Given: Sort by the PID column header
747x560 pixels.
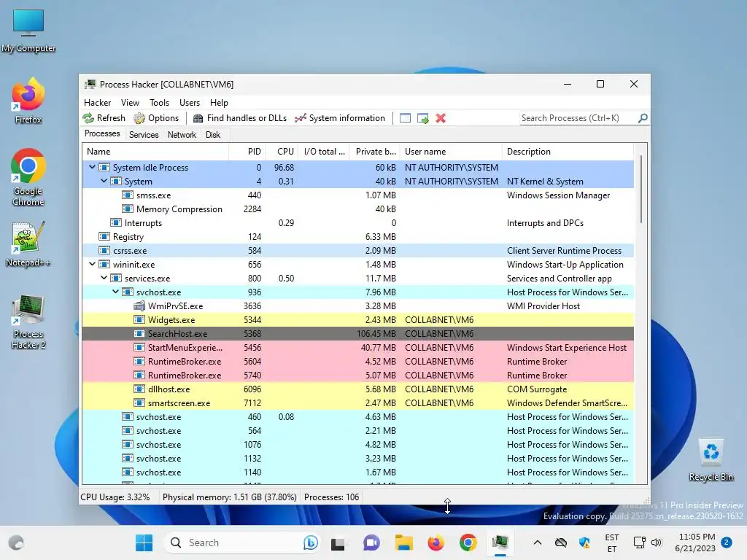Looking at the screenshot, I should pyautogui.click(x=247, y=152).
